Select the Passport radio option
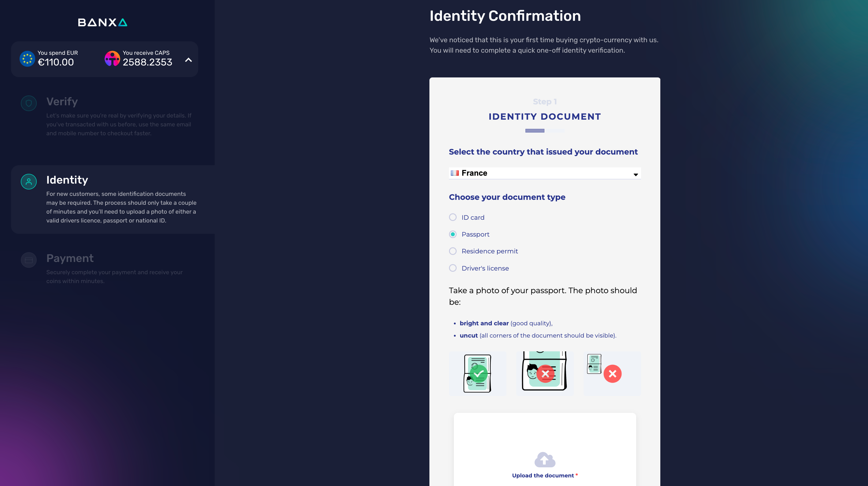Screen dimensions: 868x486 click(x=453, y=234)
